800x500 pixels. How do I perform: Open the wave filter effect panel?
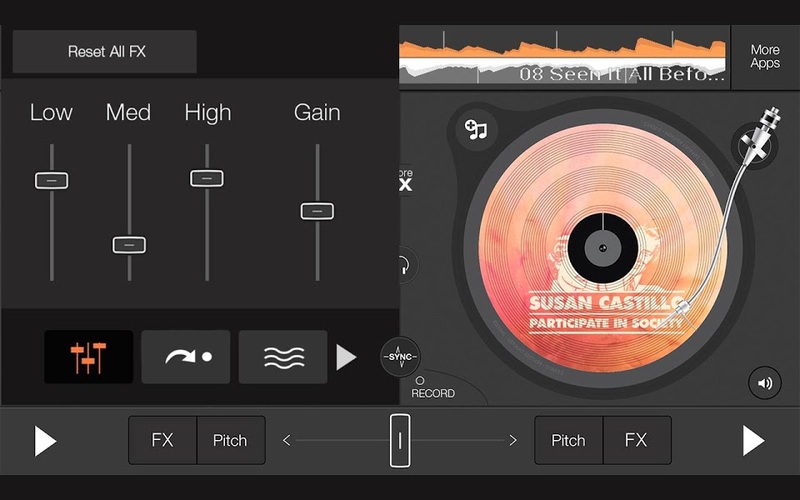(x=283, y=357)
